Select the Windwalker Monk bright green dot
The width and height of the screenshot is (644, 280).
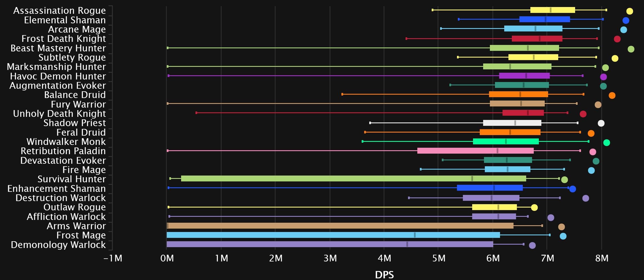606,143
